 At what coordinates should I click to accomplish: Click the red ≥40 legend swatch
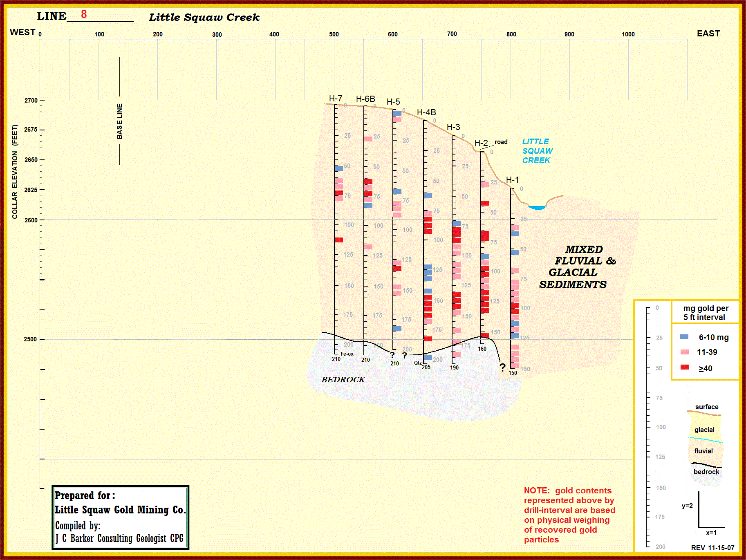(x=684, y=367)
